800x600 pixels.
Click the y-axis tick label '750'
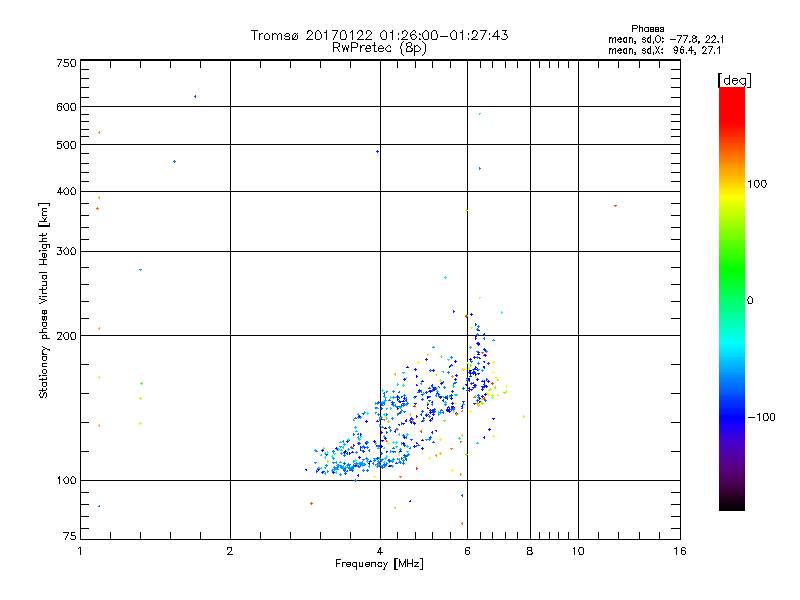(67, 63)
